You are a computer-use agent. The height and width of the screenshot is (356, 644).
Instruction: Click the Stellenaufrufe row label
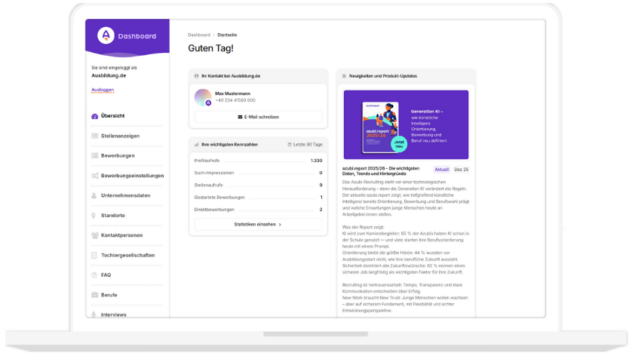tap(209, 186)
